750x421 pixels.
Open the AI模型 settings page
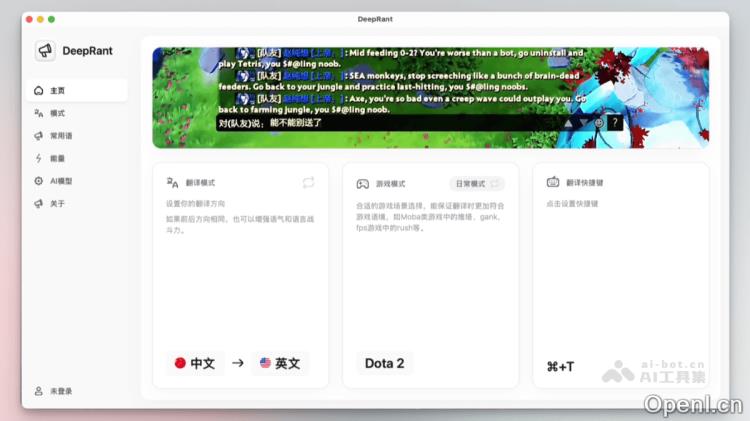point(60,181)
